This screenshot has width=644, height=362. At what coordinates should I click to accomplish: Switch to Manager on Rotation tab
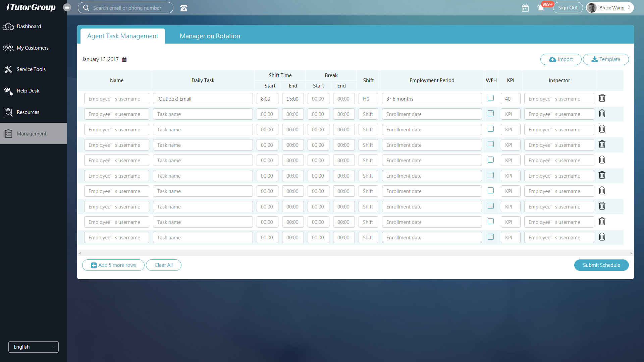(x=210, y=36)
